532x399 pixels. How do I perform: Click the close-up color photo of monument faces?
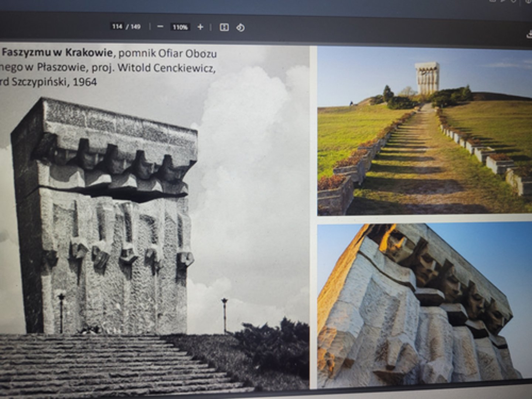(424, 306)
